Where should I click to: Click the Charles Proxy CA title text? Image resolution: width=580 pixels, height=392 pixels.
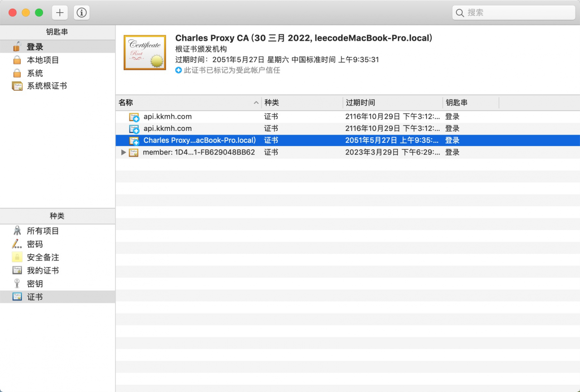[304, 38]
